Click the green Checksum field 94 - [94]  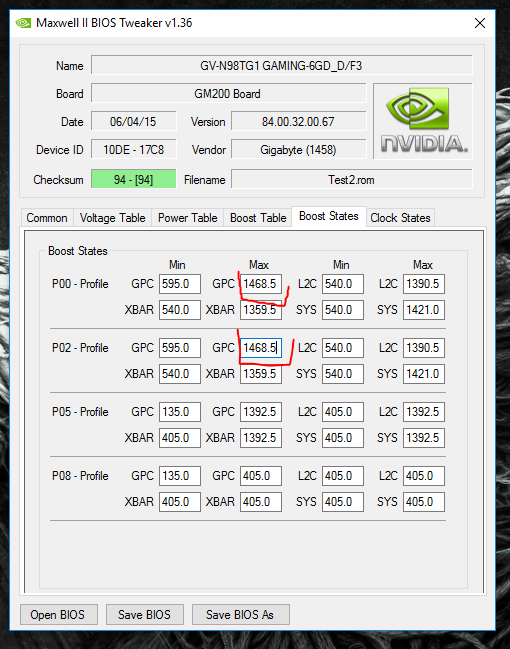pyautogui.click(x=133, y=179)
